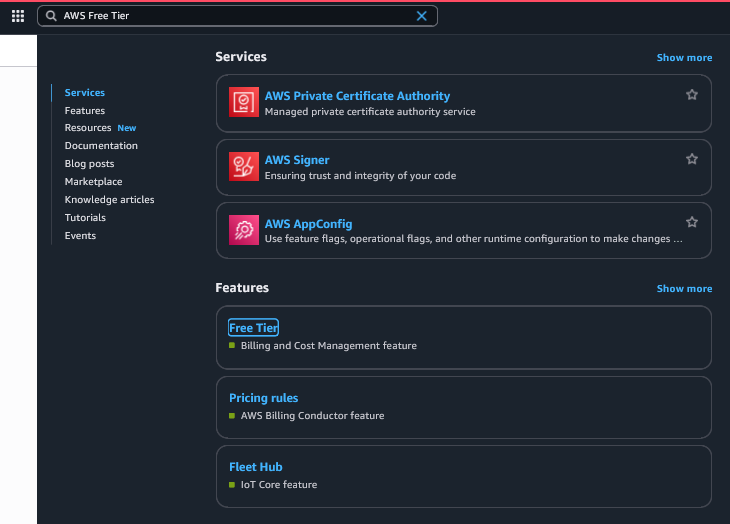
Task: Select Documentation in the category sidebar
Action: [101, 146]
